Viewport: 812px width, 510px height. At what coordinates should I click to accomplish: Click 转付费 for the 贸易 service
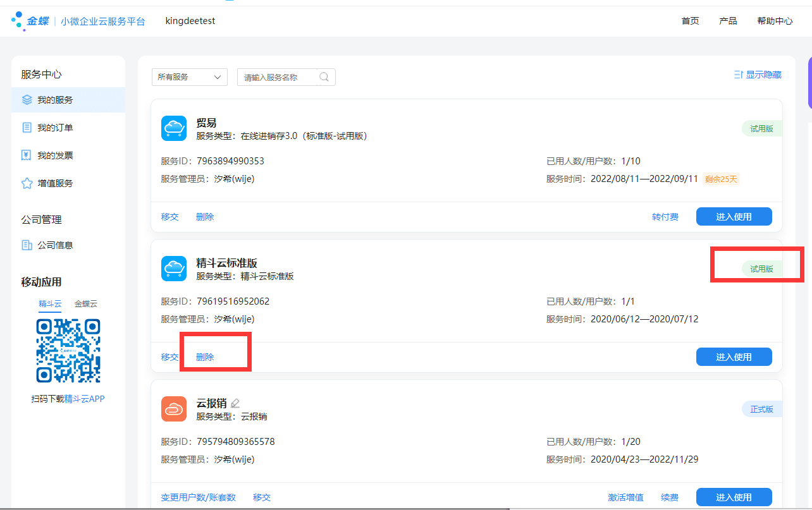click(665, 217)
